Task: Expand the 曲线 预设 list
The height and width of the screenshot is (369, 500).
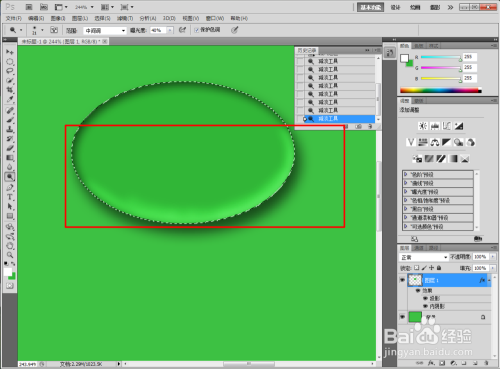Action: 406,183
